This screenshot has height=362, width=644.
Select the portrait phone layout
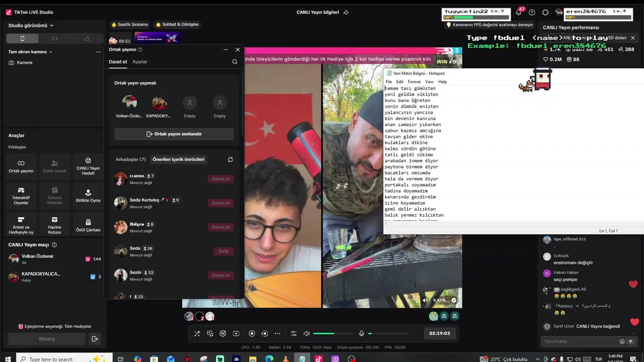click(x=22, y=38)
